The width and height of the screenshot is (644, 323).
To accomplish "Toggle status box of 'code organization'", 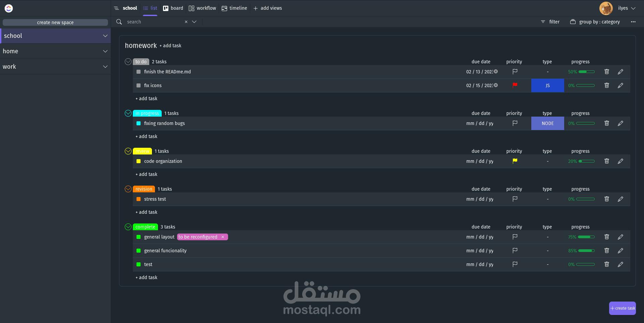I will click(139, 161).
